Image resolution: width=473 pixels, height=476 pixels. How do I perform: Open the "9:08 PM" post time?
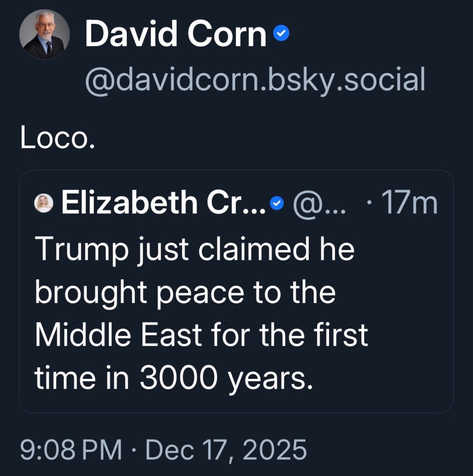pyautogui.click(x=71, y=450)
